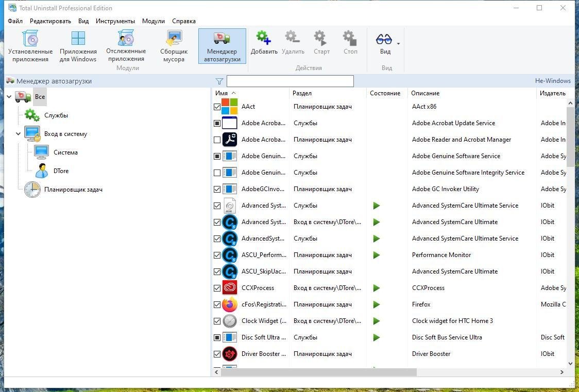Click the filter funnel icon
This screenshot has width=579, height=392.
coord(219,81)
